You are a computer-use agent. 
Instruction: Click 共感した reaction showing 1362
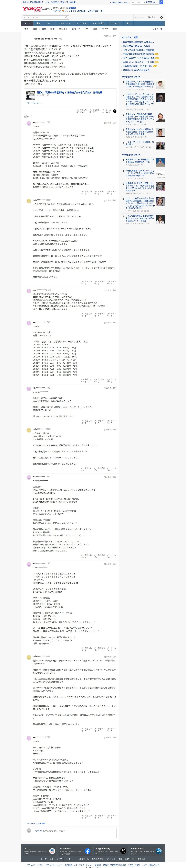coord(81,111)
